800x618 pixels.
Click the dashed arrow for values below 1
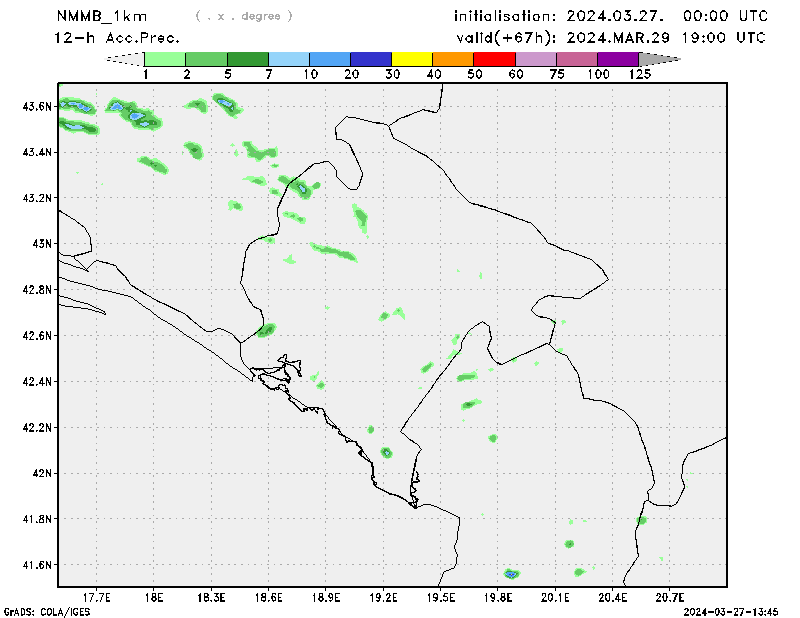coord(124,59)
